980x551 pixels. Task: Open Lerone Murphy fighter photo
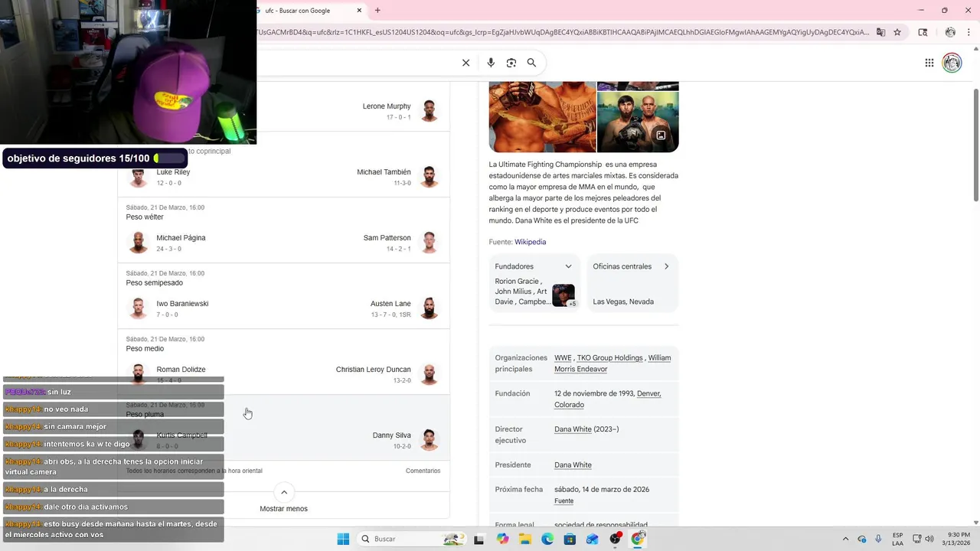[x=430, y=111]
